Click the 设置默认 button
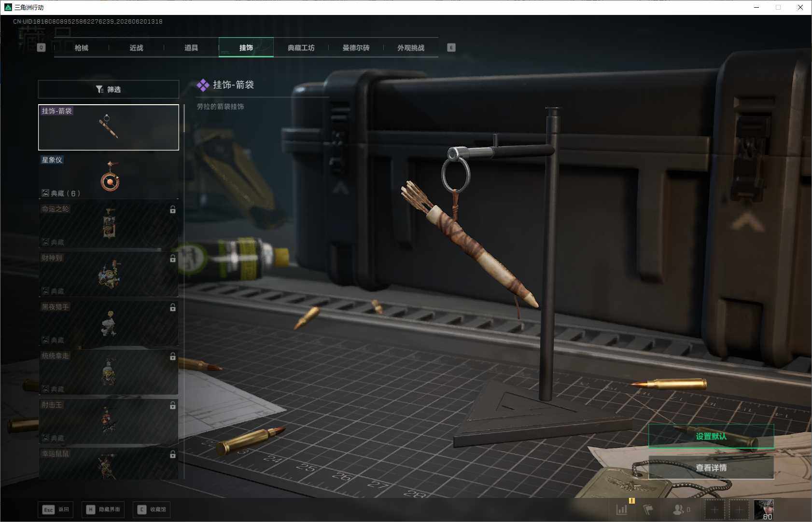 (x=711, y=437)
